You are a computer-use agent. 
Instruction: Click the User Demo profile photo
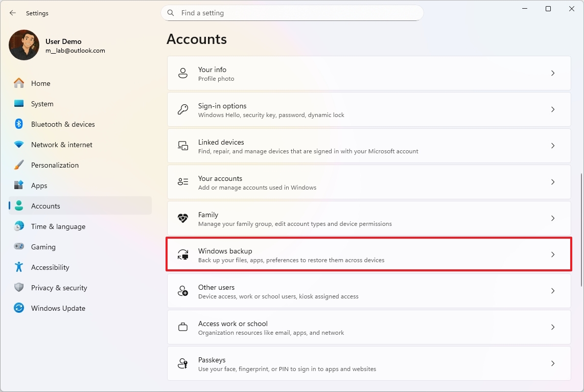point(24,45)
